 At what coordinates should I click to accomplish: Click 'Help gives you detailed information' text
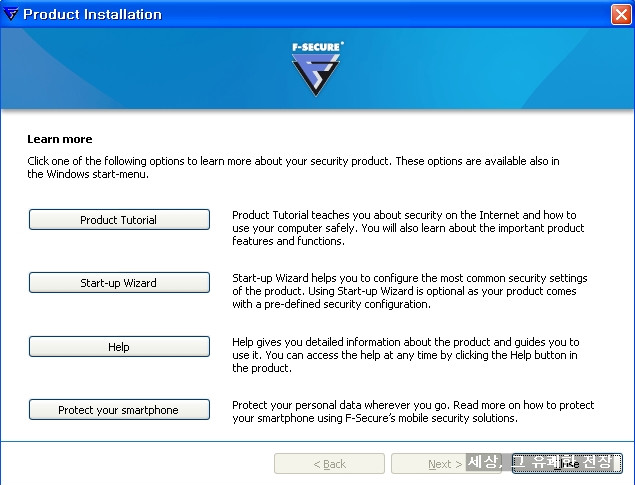click(x=405, y=355)
